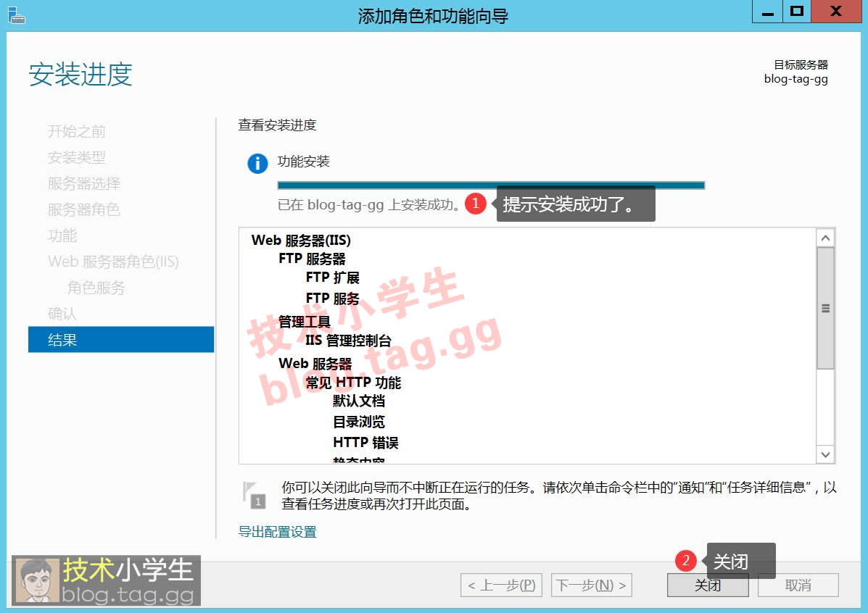Click the 技术小学生 avatar logo
Screen dimensions: 868x613
(37, 581)
